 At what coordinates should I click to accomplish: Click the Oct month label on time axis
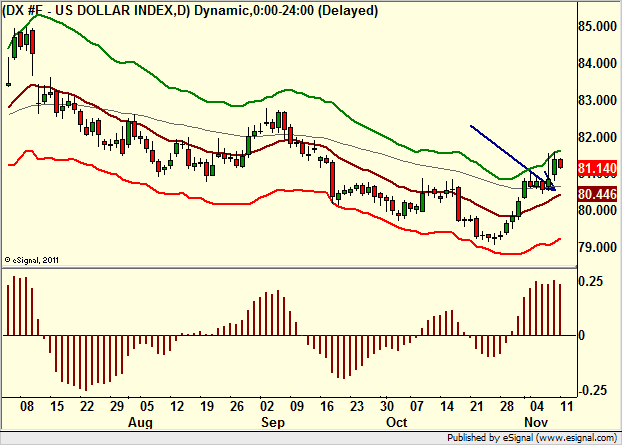396,422
